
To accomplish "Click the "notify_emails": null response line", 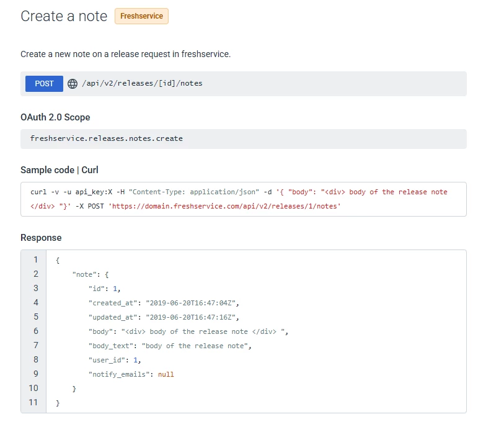I will click(131, 374).
